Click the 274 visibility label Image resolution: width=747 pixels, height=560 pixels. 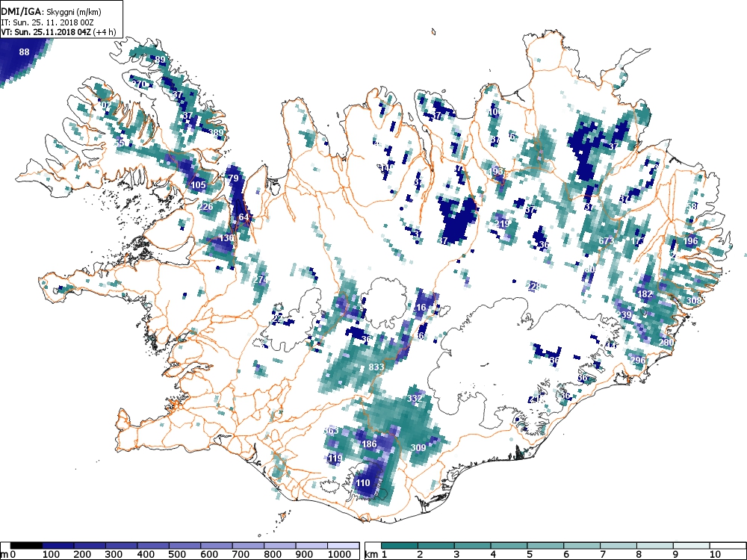tap(260, 280)
